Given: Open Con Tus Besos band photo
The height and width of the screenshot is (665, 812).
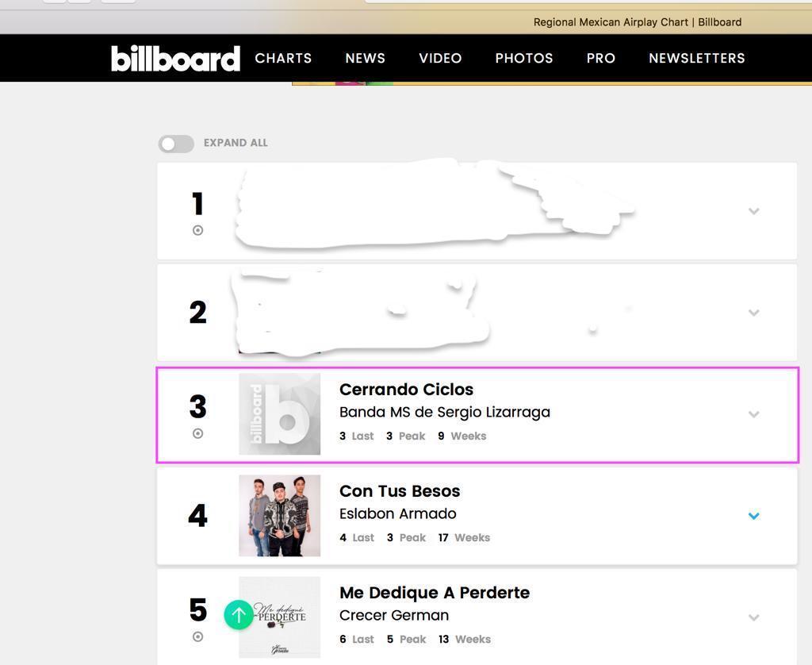Looking at the screenshot, I should pos(280,516).
